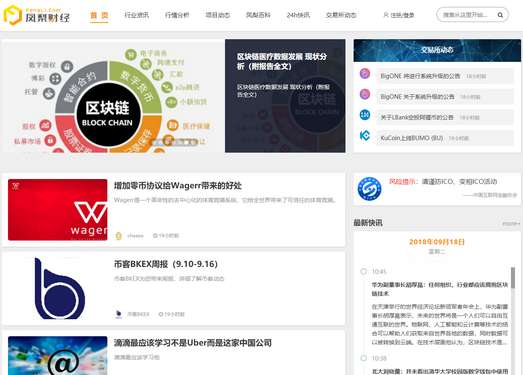Open the 区块链医疗数据发展 featured article panel
This screenshot has height=375, width=523.
[285, 96]
